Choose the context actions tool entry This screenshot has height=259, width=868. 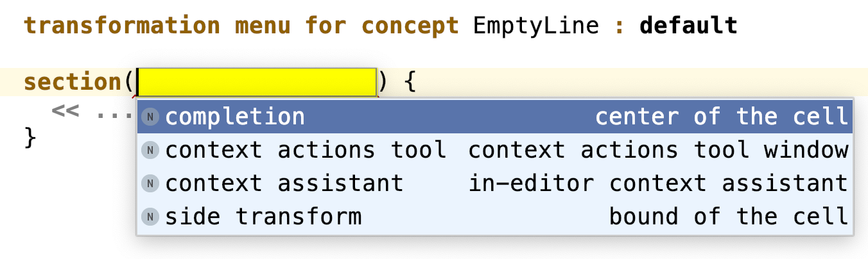coord(306,150)
